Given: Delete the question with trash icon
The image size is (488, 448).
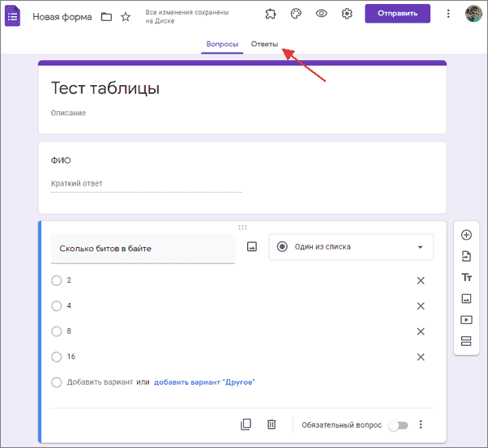Looking at the screenshot, I should (272, 425).
